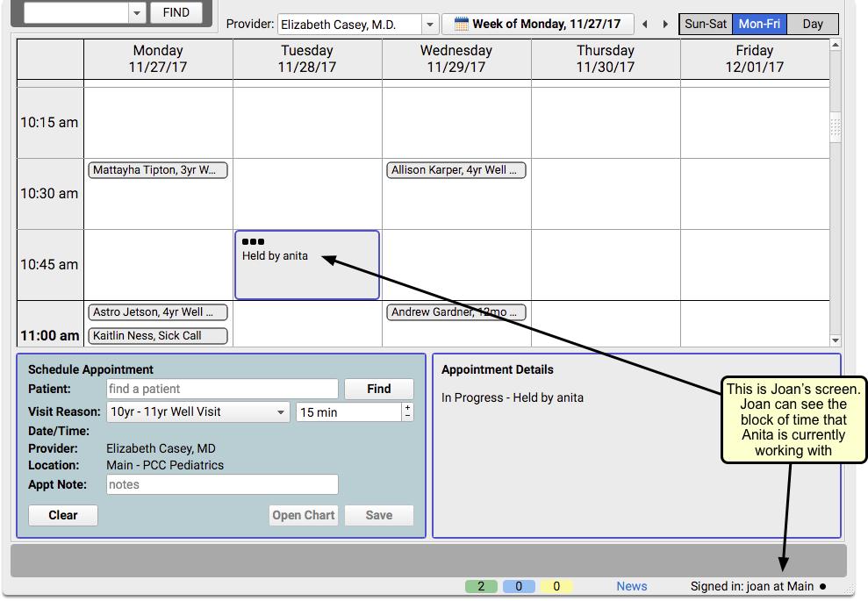The height and width of the screenshot is (601, 868).
Task: Click the Signed in: joan at Main text
Action: (x=752, y=587)
